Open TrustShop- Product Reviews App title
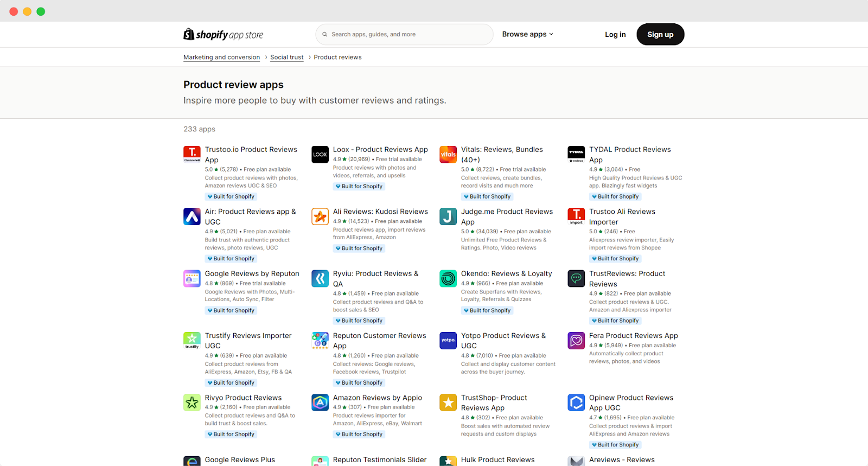This screenshot has width=868, height=466. 494,403
